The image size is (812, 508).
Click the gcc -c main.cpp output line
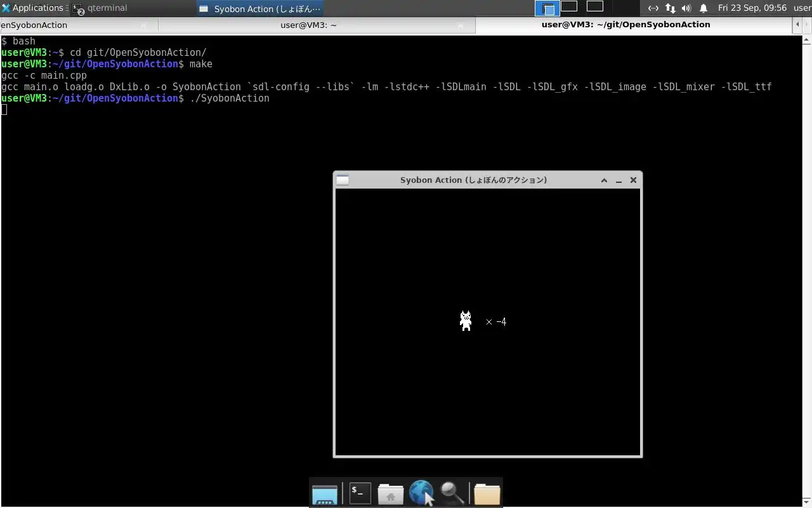click(x=44, y=76)
